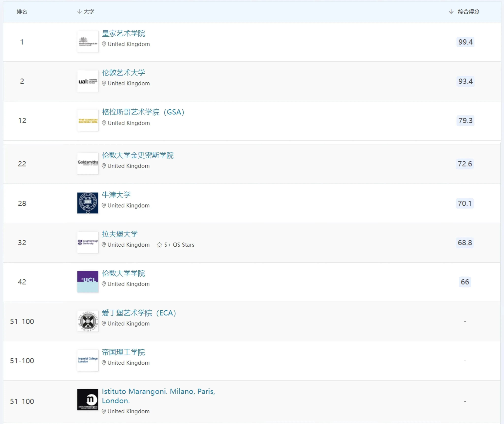Click location pin icon for Istituto Marangoni
The width and height of the screenshot is (504, 424).
[x=104, y=411]
